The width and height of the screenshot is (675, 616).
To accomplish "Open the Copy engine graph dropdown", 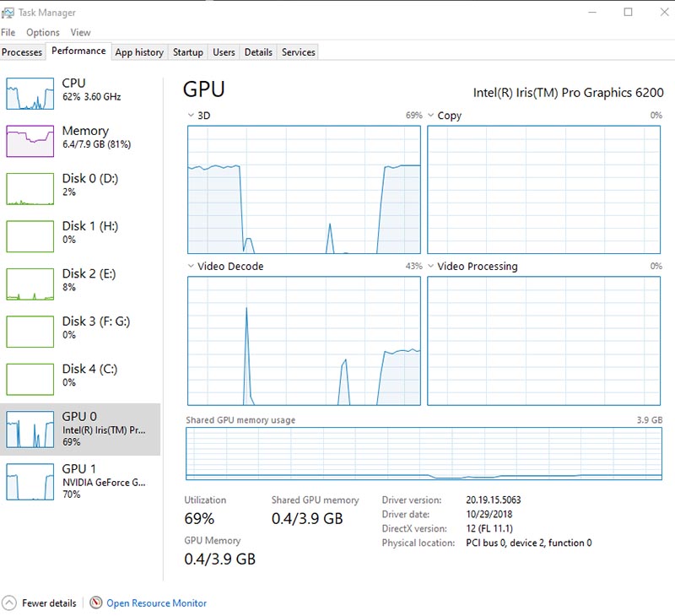I will (431, 116).
